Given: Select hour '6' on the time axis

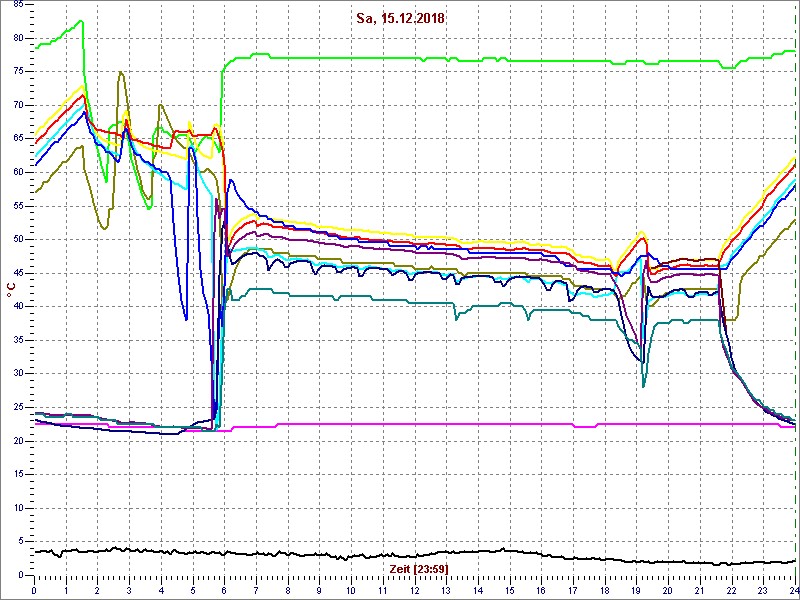Looking at the screenshot, I should coord(225,590).
